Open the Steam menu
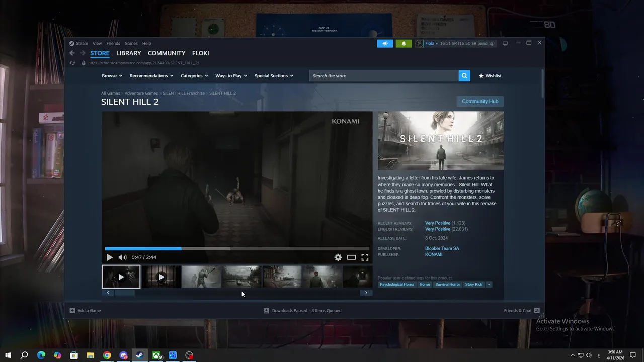Viewport: 644px width, 362px height. coord(82,43)
